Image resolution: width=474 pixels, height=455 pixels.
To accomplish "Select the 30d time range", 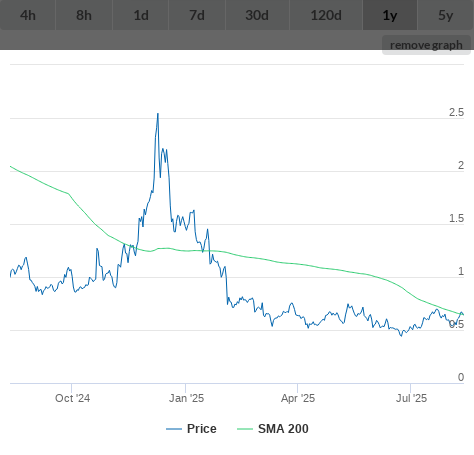I will [257, 15].
